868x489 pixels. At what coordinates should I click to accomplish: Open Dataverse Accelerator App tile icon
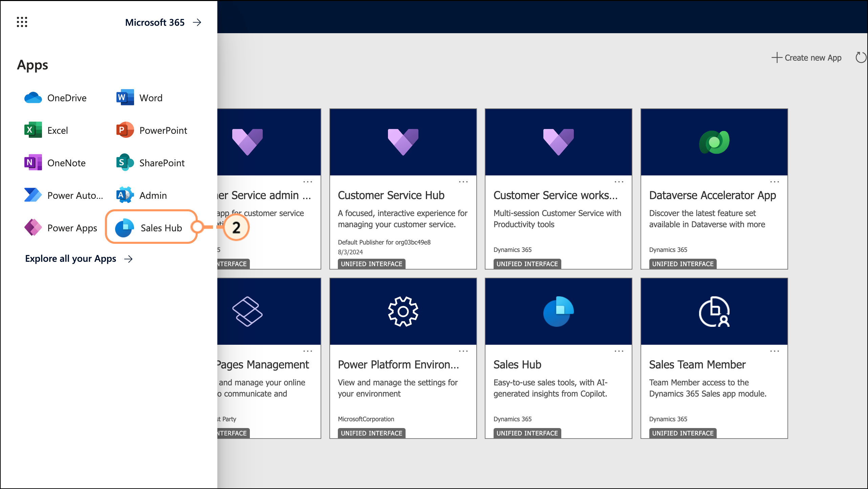(714, 142)
